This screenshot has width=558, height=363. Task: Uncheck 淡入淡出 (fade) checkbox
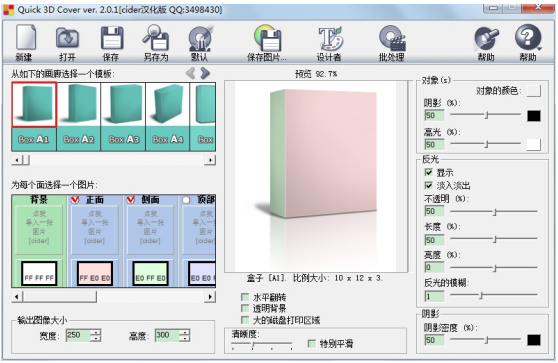point(429,185)
